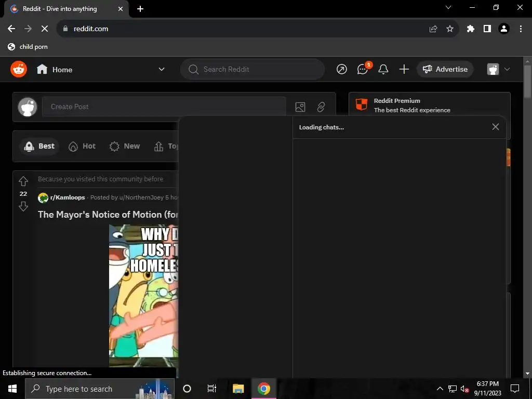This screenshot has height=399, width=532.
Task: Click the vote count 22
Action: click(23, 194)
